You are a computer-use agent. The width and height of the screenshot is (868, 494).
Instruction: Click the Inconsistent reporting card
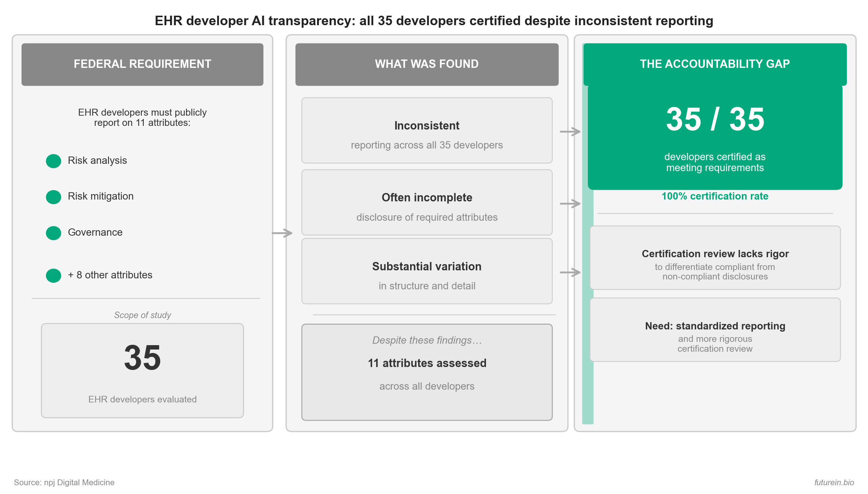pyautogui.click(x=427, y=130)
